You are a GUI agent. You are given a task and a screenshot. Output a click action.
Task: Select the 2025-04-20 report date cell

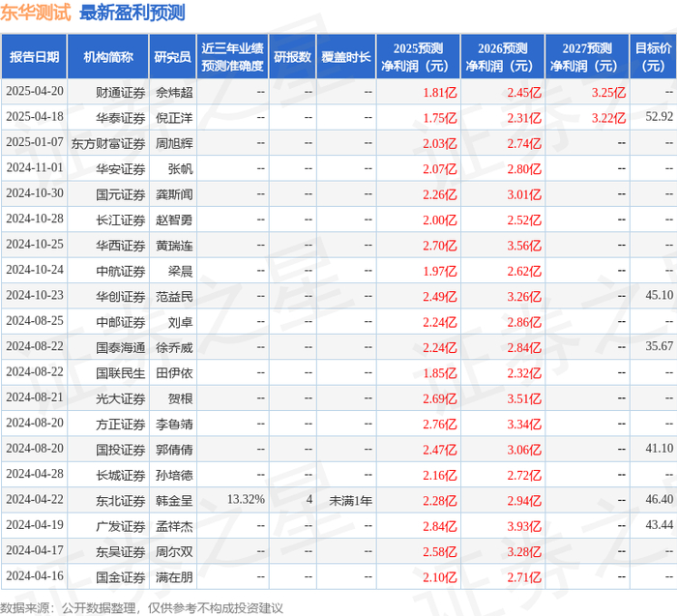click(35, 91)
